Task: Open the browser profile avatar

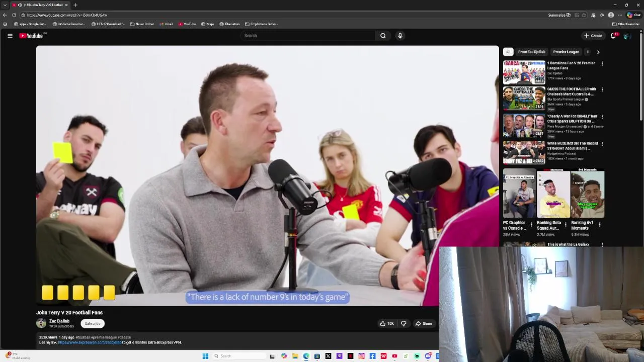Action: 611,15
